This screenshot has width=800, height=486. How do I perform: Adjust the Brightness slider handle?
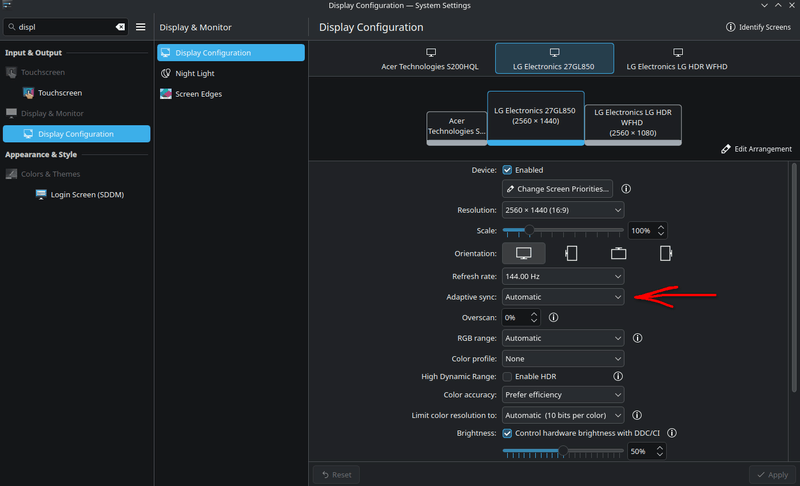pyautogui.click(x=563, y=451)
